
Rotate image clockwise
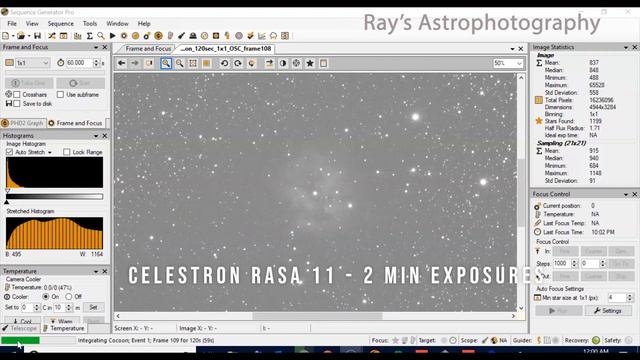click(238, 63)
